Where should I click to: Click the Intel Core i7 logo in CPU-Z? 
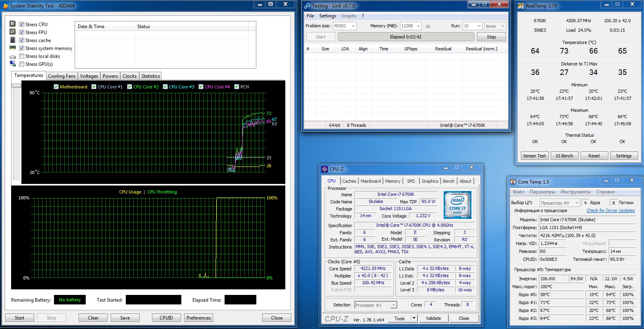coord(457,205)
